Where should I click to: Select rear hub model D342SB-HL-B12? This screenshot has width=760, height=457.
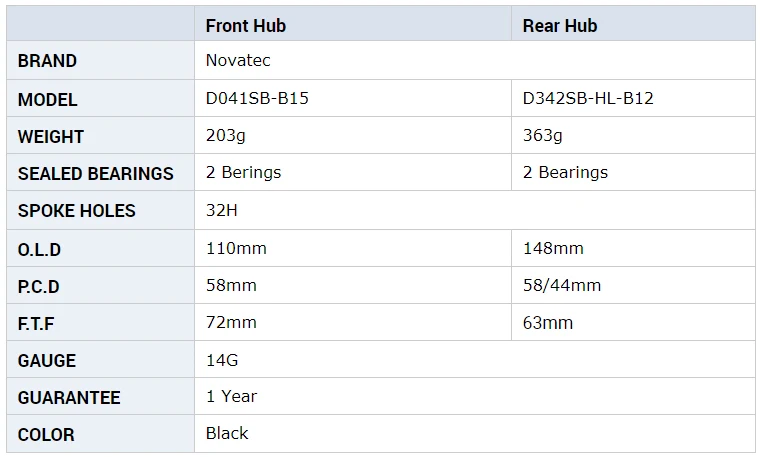(x=588, y=98)
